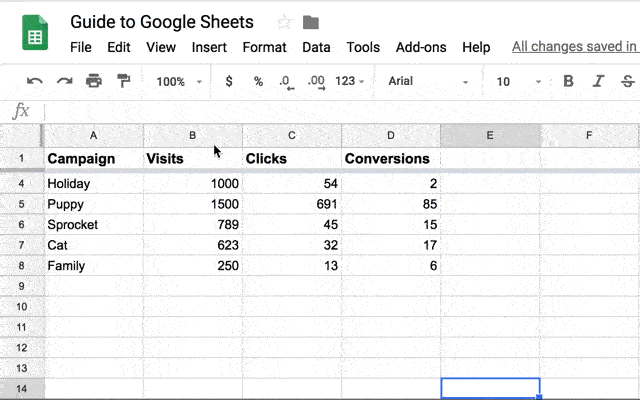Screen dimensions: 640x400
Task: Toggle strikethrough formatting
Action: (627, 82)
